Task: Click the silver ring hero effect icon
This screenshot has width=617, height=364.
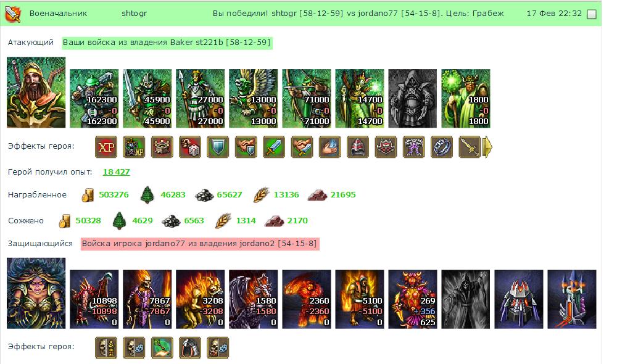Action: pyautogui.click(x=442, y=147)
